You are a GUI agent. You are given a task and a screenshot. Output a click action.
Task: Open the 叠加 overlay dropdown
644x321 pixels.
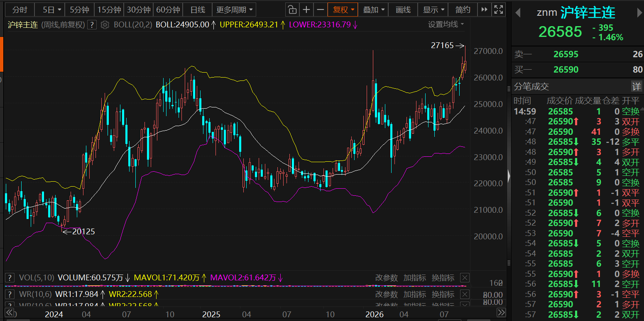(x=373, y=10)
